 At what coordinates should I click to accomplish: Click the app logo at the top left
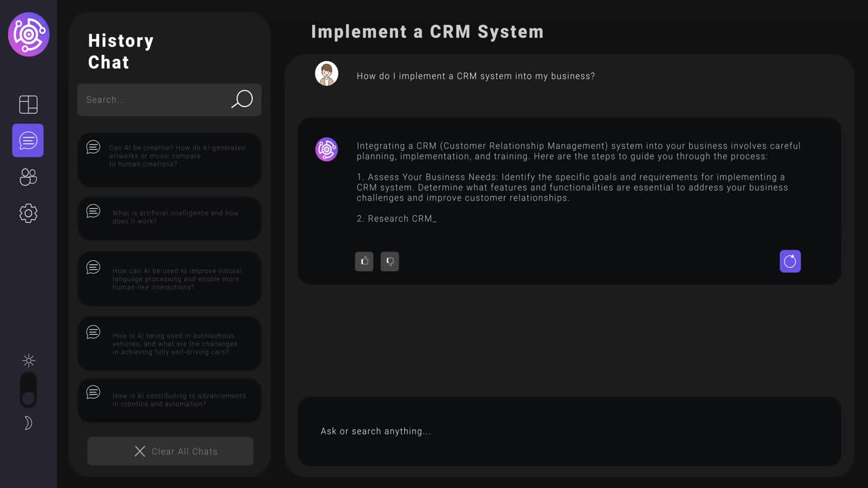pyautogui.click(x=28, y=34)
